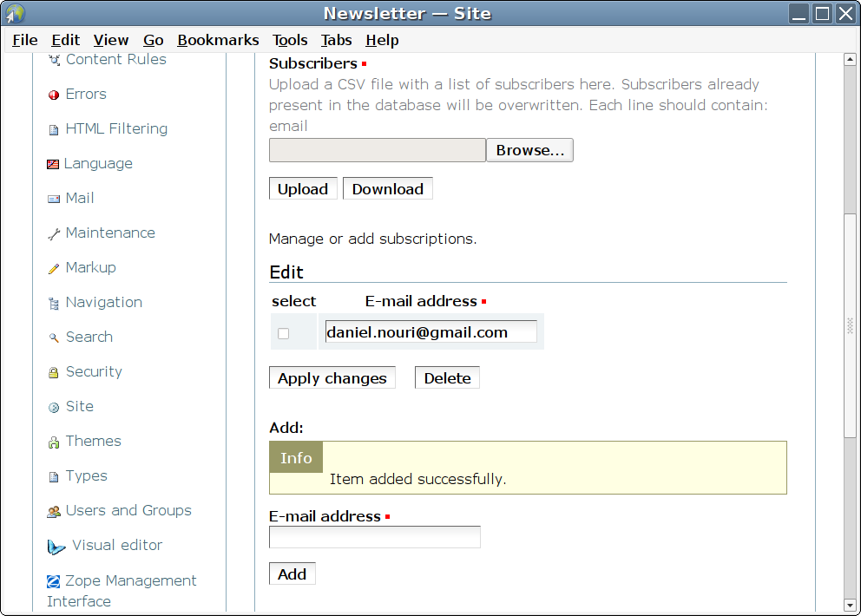The width and height of the screenshot is (861, 616).
Task: Click the Security padlock icon
Action: click(54, 372)
